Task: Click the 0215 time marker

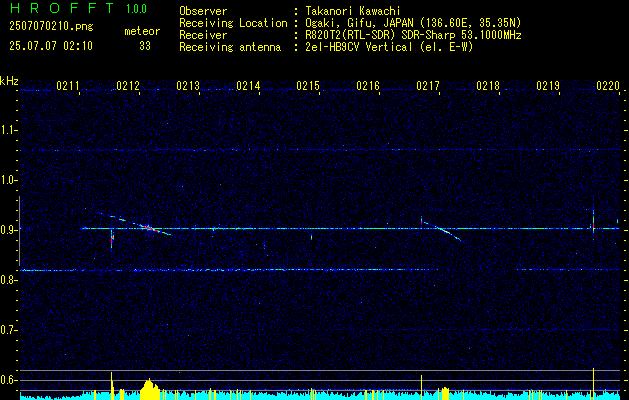Action: pyautogui.click(x=308, y=85)
